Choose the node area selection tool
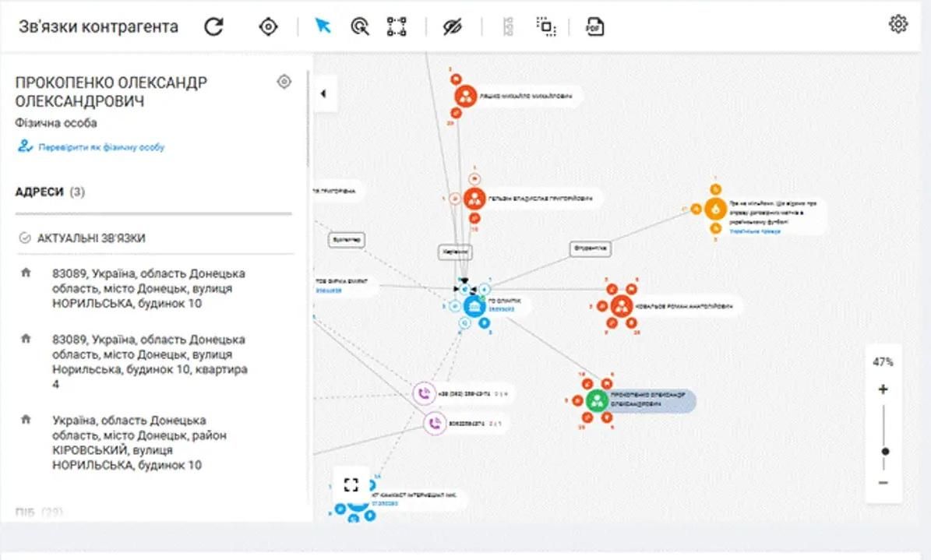The image size is (931, 560). coord(397,26)
